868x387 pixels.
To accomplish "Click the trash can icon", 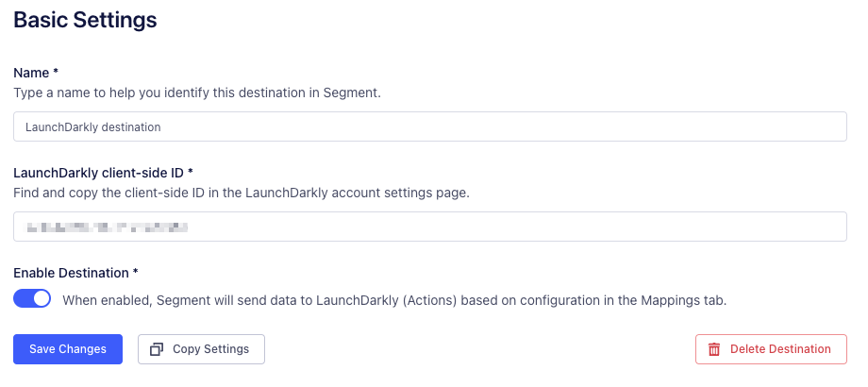I will point(714,349).
